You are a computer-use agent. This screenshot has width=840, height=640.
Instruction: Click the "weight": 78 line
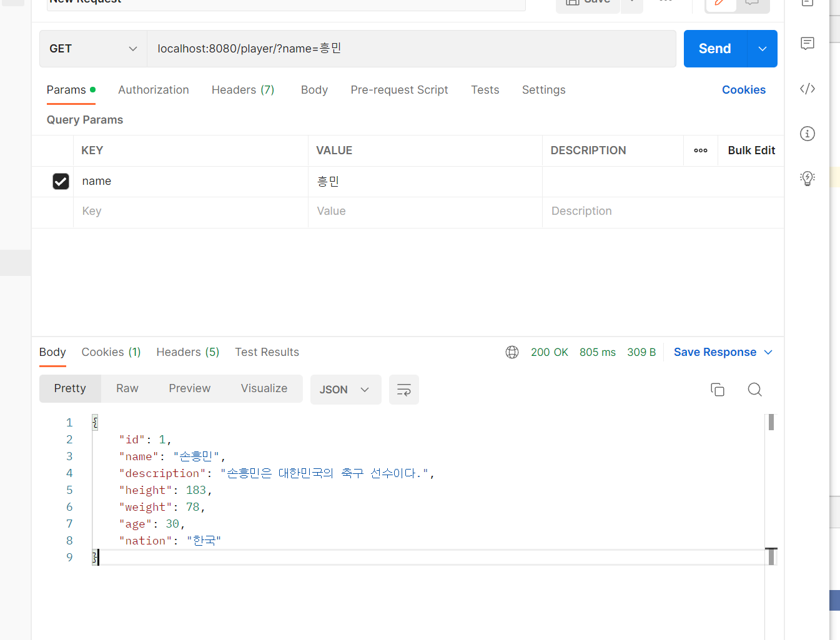[x=162, y=507]
